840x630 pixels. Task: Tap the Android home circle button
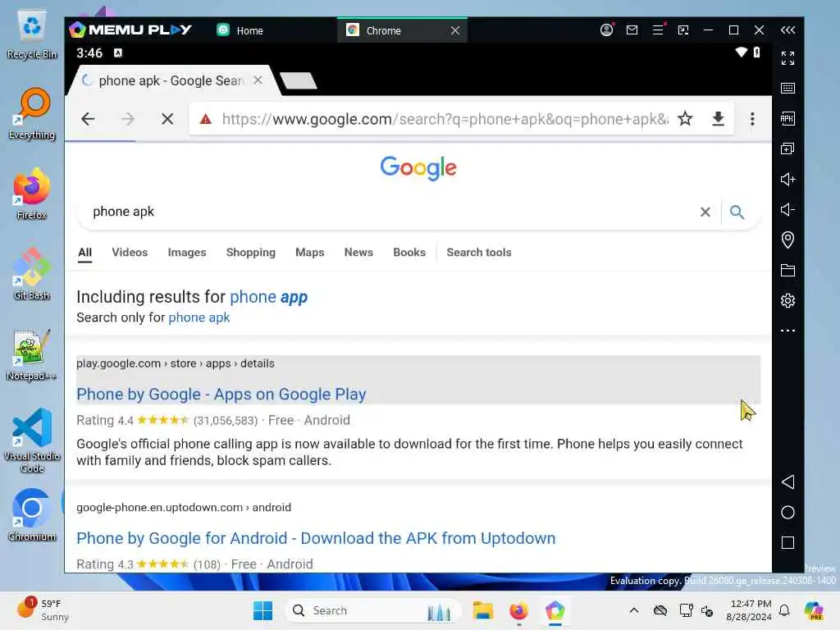click(x=787, y=513)
